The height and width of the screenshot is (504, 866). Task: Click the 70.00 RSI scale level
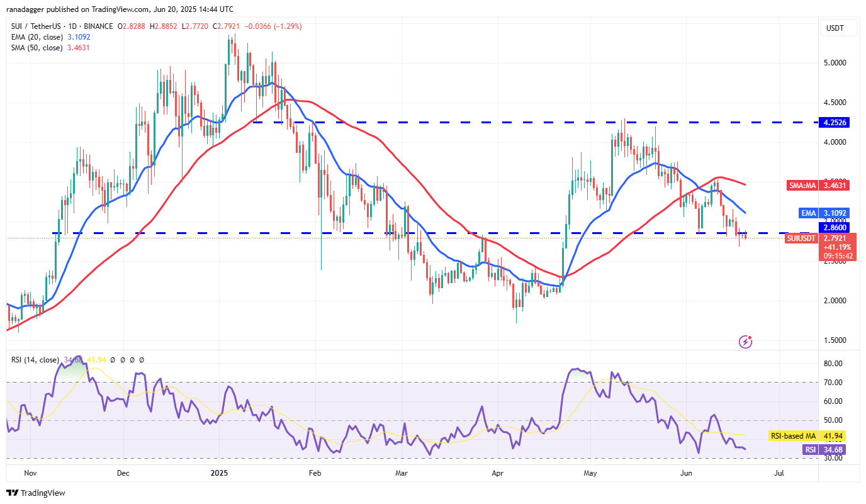(835, 383)
